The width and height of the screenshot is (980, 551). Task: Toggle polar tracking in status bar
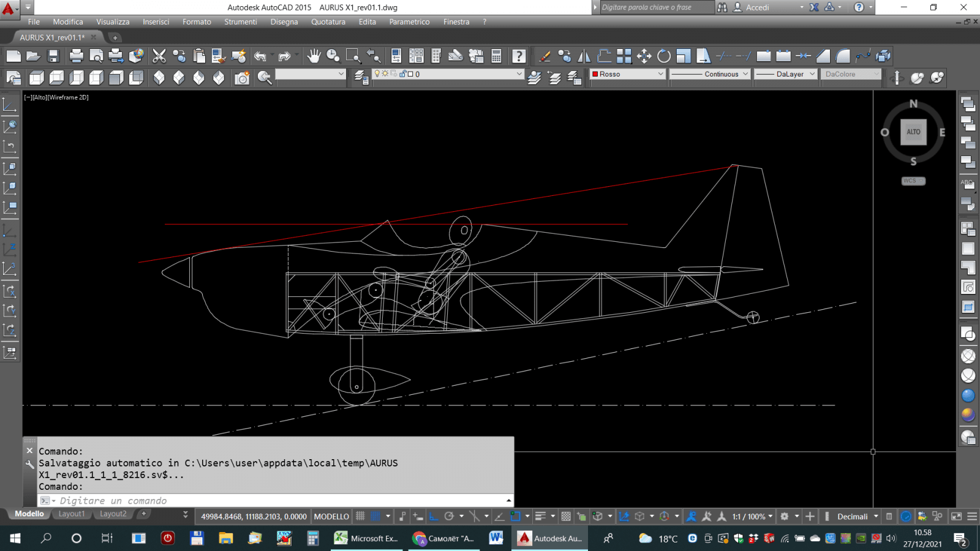[449, 516]
